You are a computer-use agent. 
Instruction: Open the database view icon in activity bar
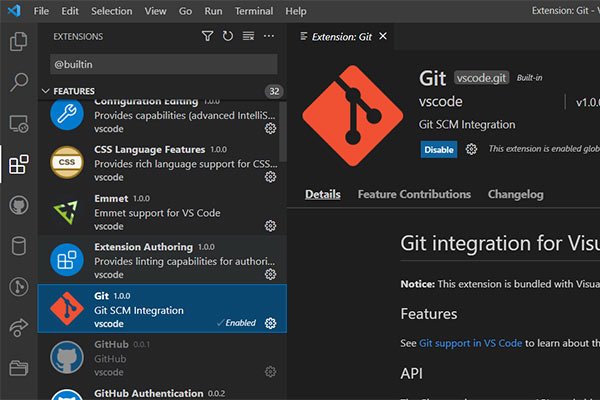(x=18, y=246)
